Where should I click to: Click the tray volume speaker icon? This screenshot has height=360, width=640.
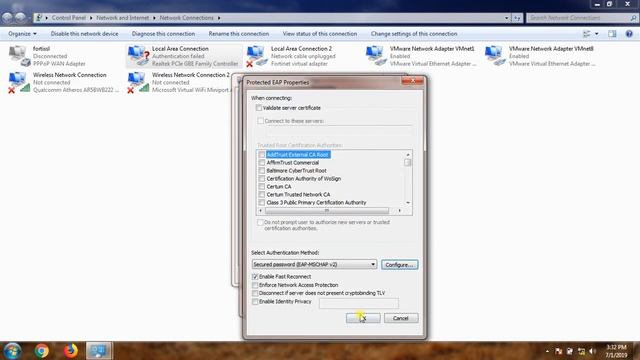pyautogui.click(x=592, y=351)
